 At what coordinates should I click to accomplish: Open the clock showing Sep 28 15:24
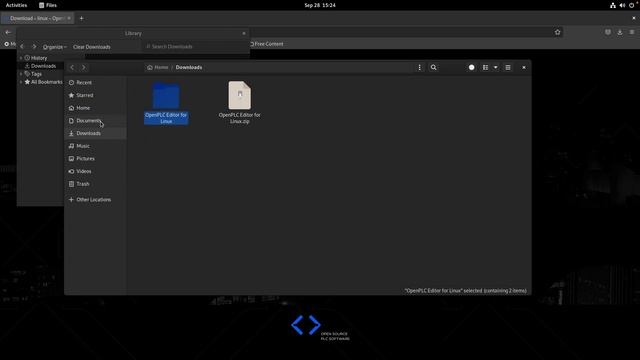(320, 5)
